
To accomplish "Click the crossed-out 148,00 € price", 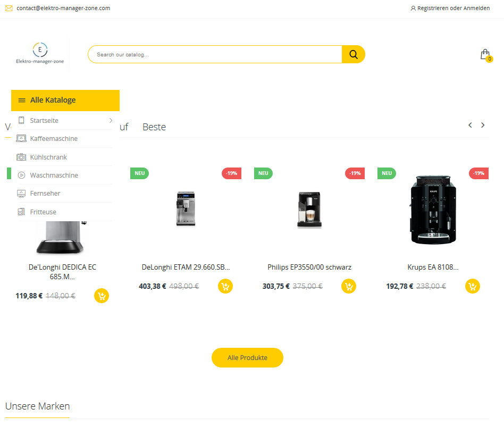I will 61,296.
